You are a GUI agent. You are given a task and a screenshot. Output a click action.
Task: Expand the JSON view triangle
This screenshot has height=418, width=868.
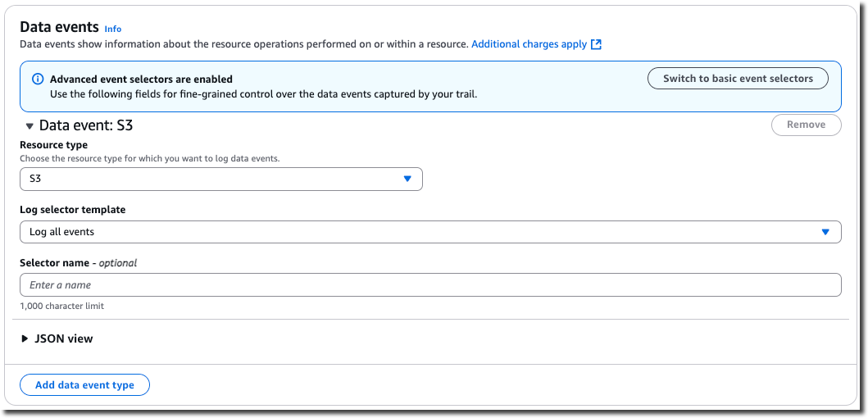coord(25,338)
